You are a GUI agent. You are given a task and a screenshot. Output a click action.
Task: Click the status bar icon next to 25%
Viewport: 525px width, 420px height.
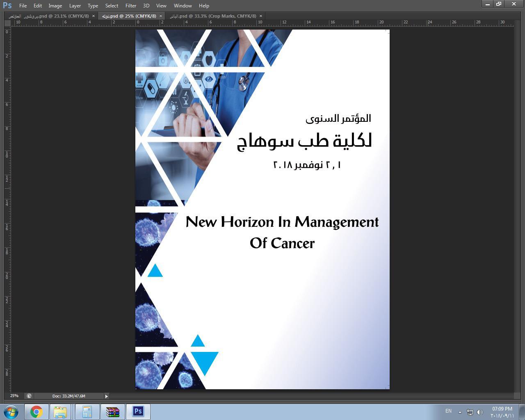tap(29, 396)
